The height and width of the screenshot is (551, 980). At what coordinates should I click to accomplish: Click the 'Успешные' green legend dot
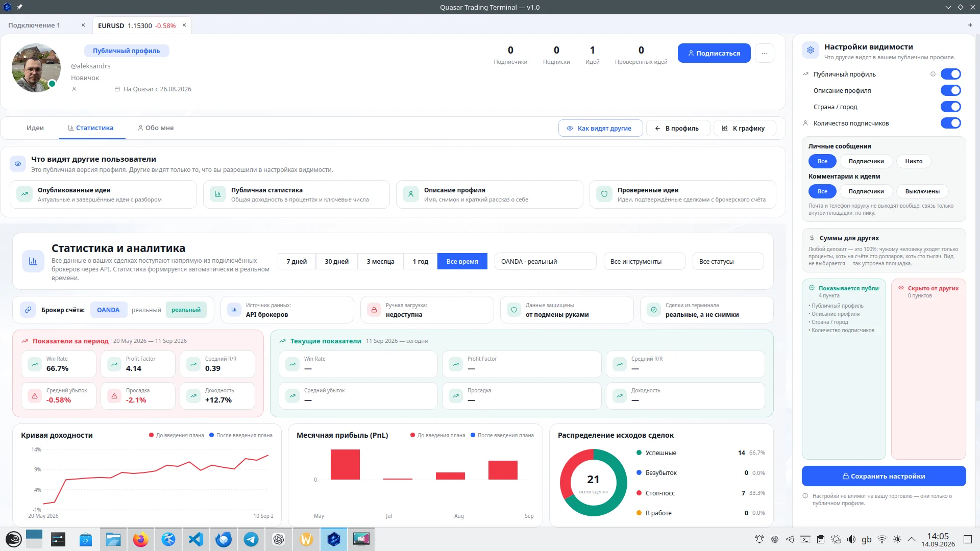[639, 453]
